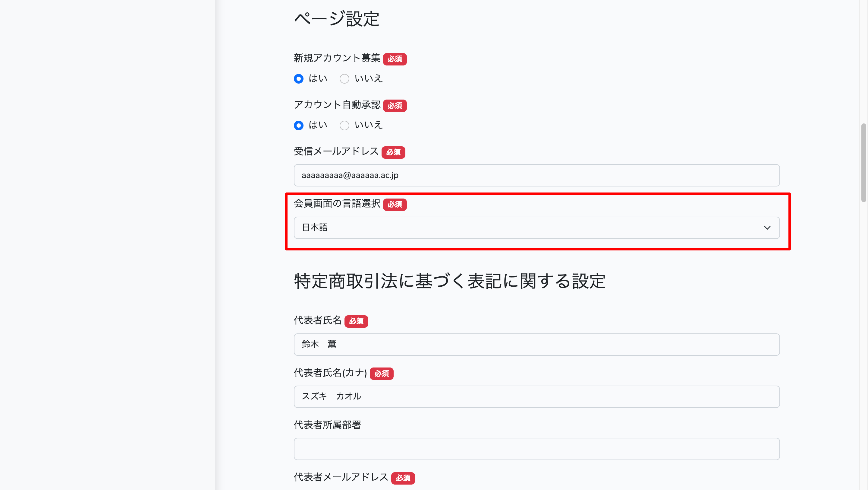Screen dimensions: 868x490
Task: Click the 代表者氏名(カナ) field with スズキ カオル
Action: point(536,396)
